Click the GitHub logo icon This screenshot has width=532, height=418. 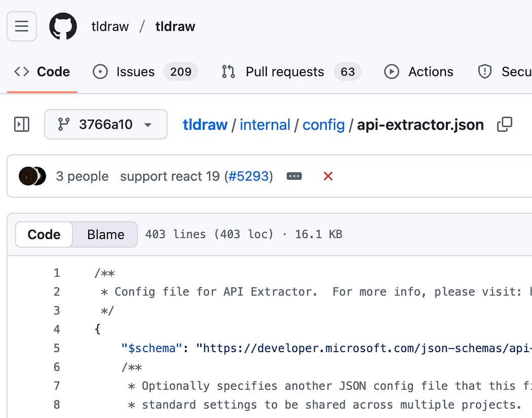coord(63,26)
